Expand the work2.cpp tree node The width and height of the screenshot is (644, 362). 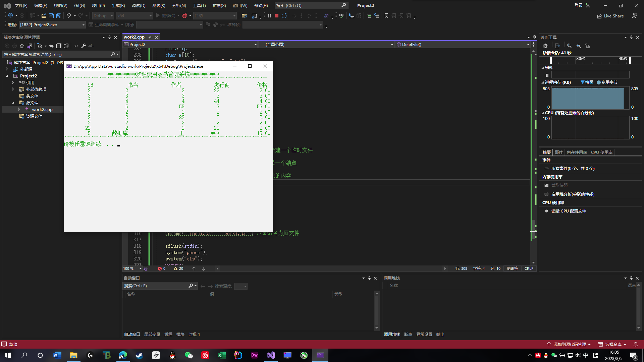click(x=19, y=109)
